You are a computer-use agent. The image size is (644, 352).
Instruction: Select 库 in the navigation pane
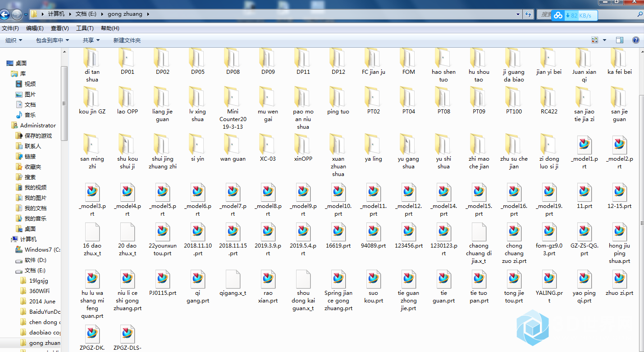point(23,73)
